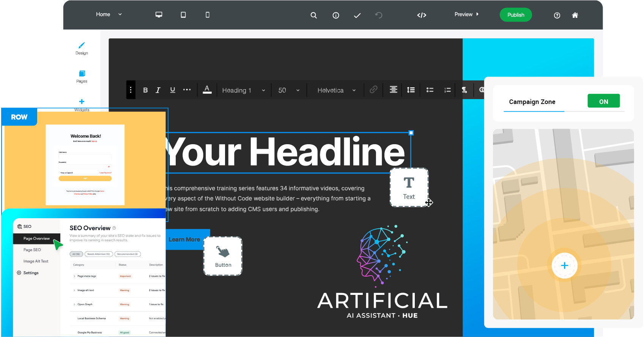
Task: Click the Button widget tile
Action: pos(223,256)
